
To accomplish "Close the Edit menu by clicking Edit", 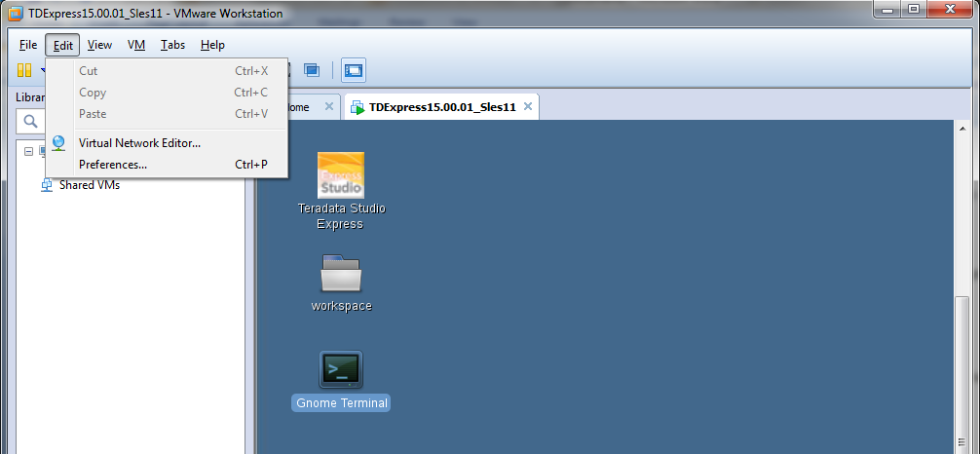I will click(x=62, y=45).
